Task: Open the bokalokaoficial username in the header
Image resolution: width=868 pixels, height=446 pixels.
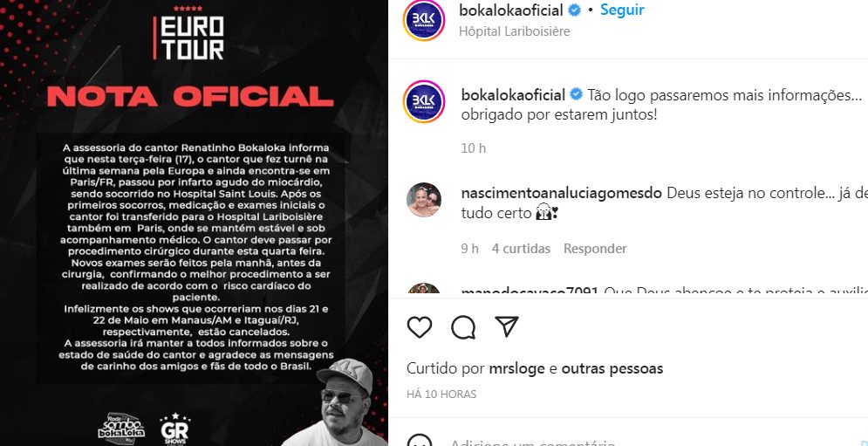Action: click(511, 10)
